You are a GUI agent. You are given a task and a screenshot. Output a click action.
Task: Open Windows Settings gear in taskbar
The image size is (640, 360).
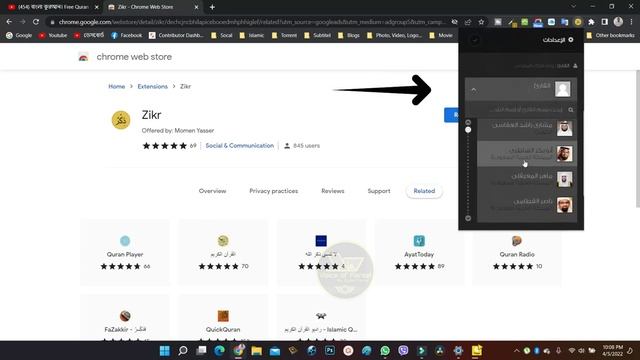pos(458,351)
